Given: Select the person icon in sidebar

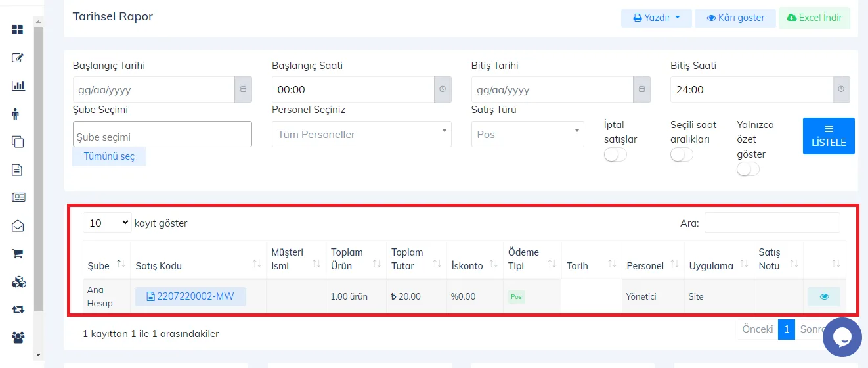Looking at the screenshot, I should tap(16, 114).
